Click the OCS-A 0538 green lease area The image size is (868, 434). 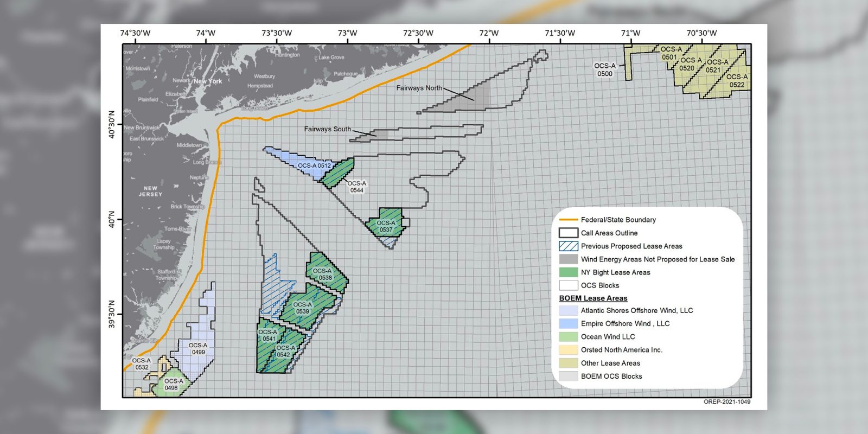pyautogui.click(x=325, y=274)
